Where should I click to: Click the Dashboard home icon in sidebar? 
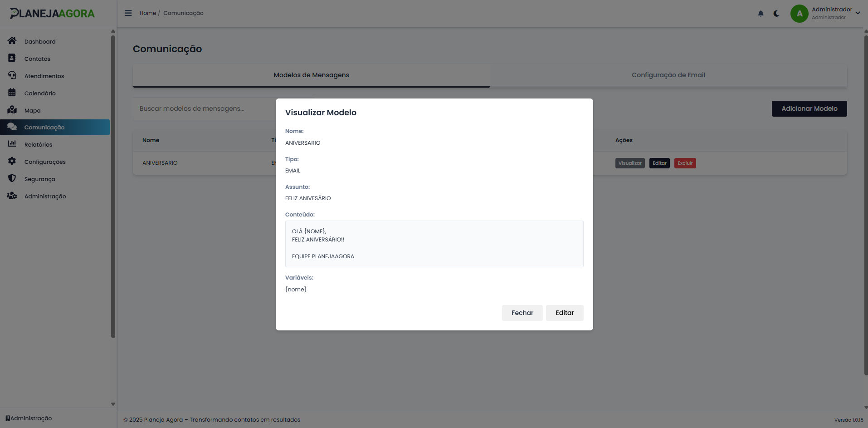click(12, 41)
